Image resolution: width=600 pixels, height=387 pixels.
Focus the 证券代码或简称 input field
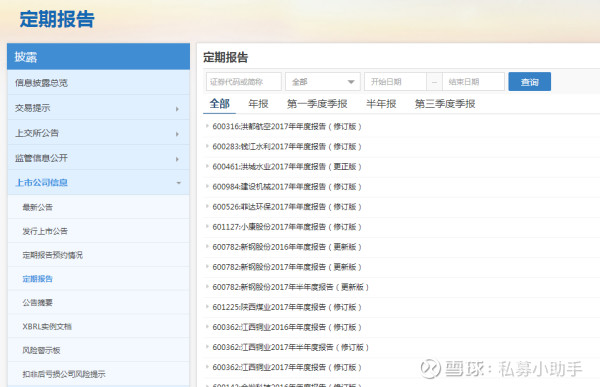pos(244,82)
